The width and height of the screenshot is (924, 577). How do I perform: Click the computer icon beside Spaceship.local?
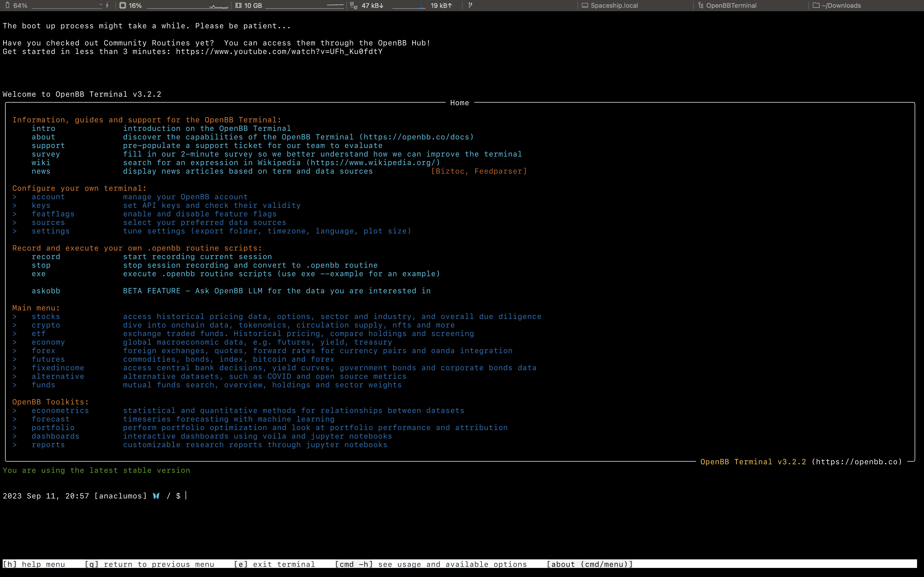584,5
